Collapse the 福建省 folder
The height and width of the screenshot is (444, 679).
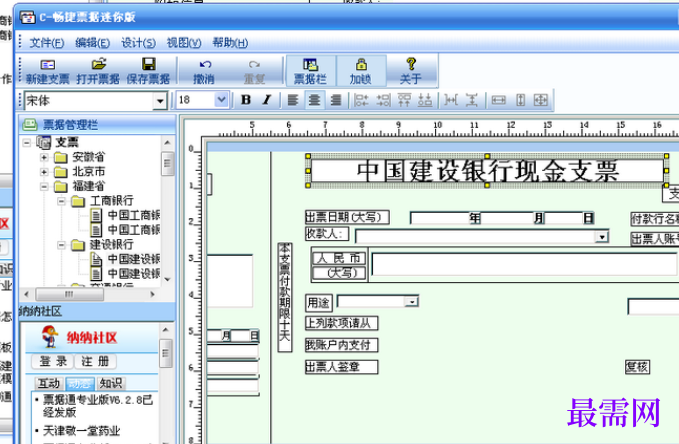tap(44, 187)
